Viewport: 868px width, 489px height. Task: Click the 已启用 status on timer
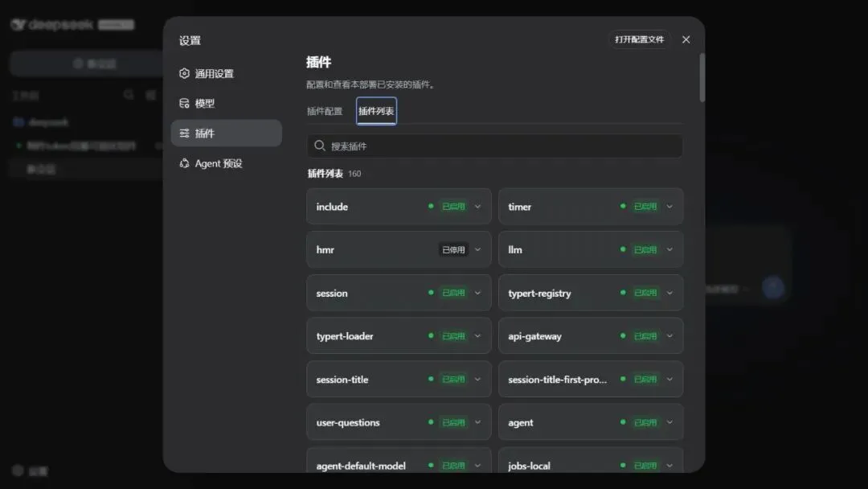(645, 207)
